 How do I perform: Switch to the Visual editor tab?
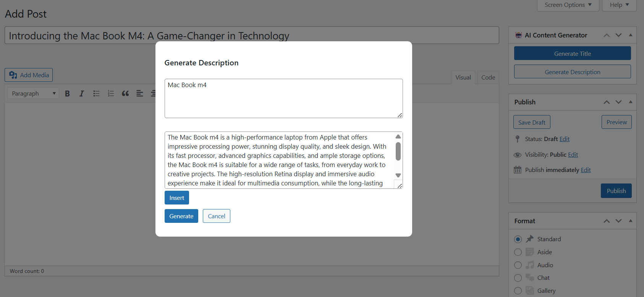pyautogui.click(x=463, y=78)
